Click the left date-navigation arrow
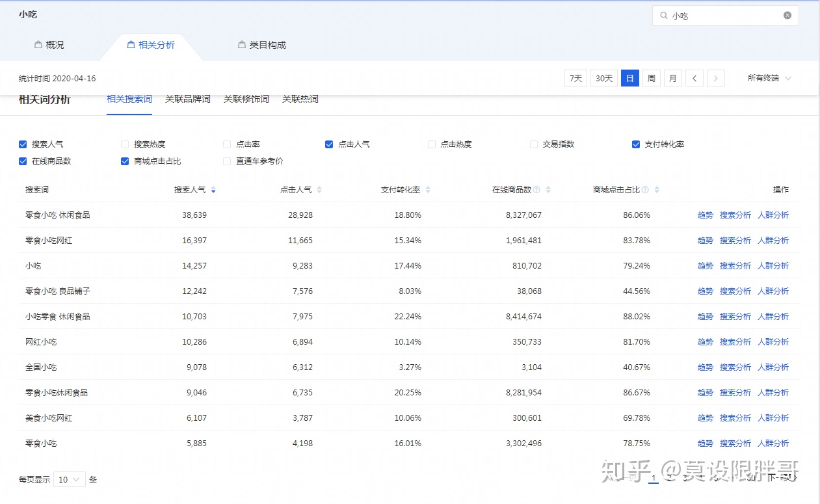The height and width of the screenshot is (504, 820). (694, 77)
